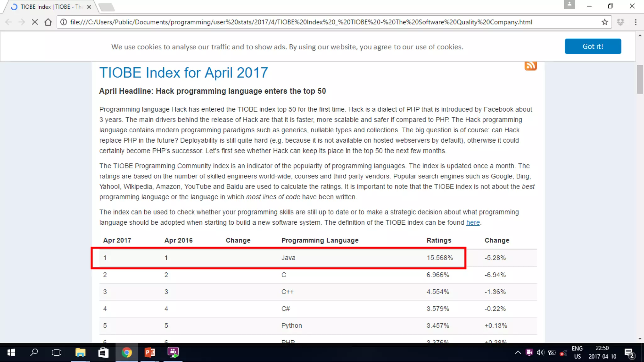The image size is (644, 362).
Task: Open the RSS feed icon
Action: 530,65
